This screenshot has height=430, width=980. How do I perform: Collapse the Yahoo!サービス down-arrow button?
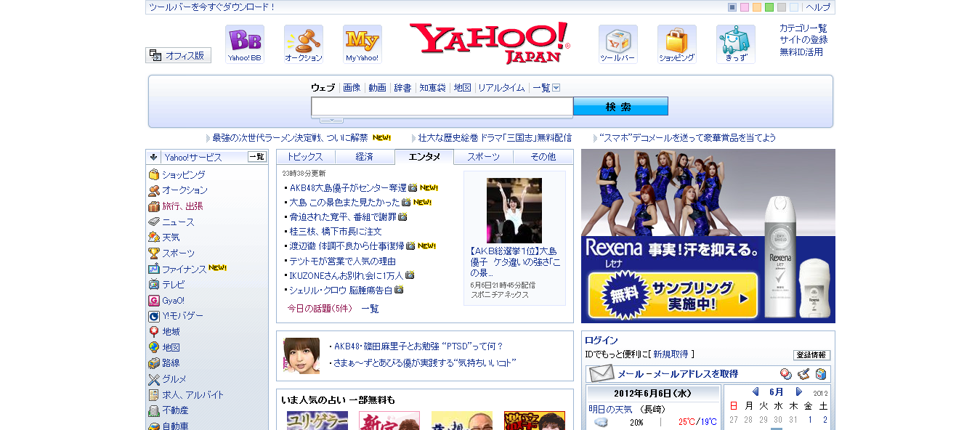[153, 157]
